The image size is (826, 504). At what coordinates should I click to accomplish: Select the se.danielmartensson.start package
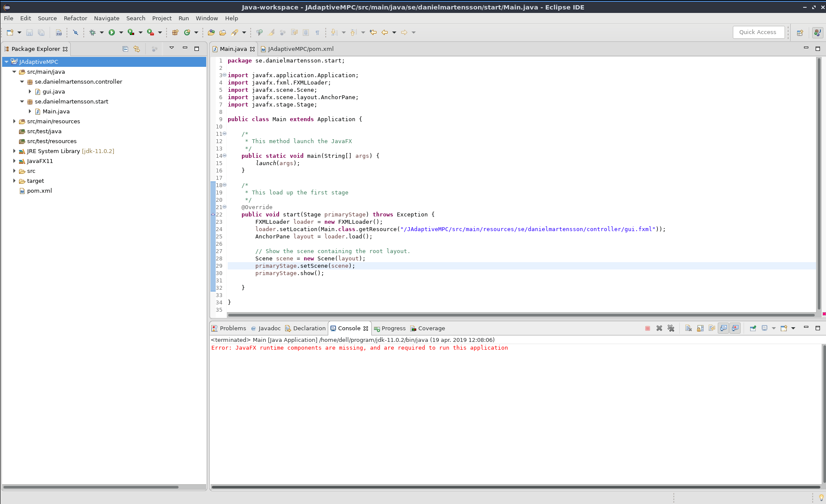click(72, 101)
